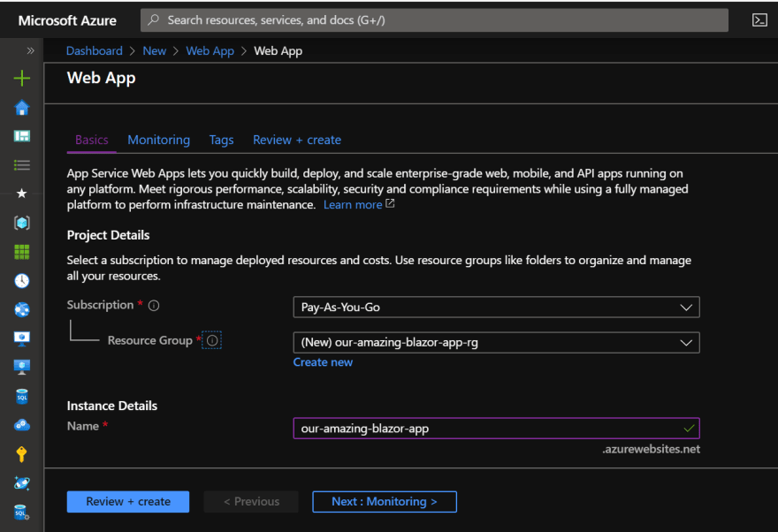Open the Virtual machines (classic) monitor icon in the sidebar

pyautogui.click(x=22, y=368)
